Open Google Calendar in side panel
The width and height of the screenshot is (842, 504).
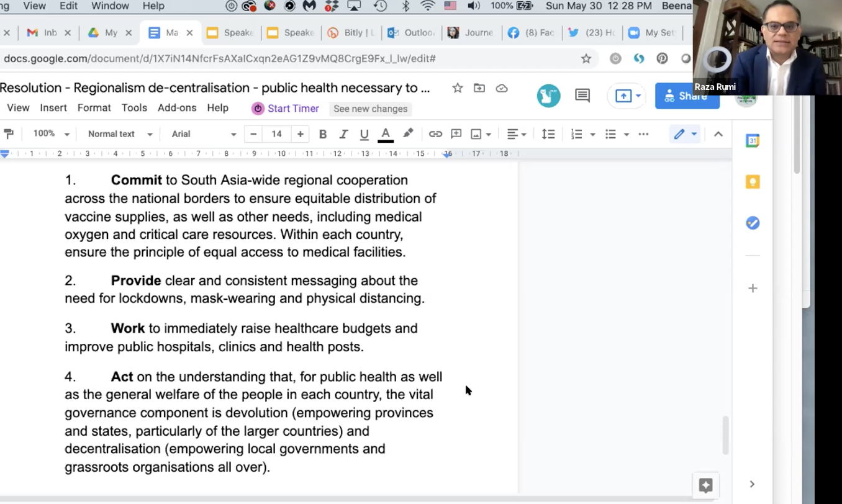click(753, 141)
